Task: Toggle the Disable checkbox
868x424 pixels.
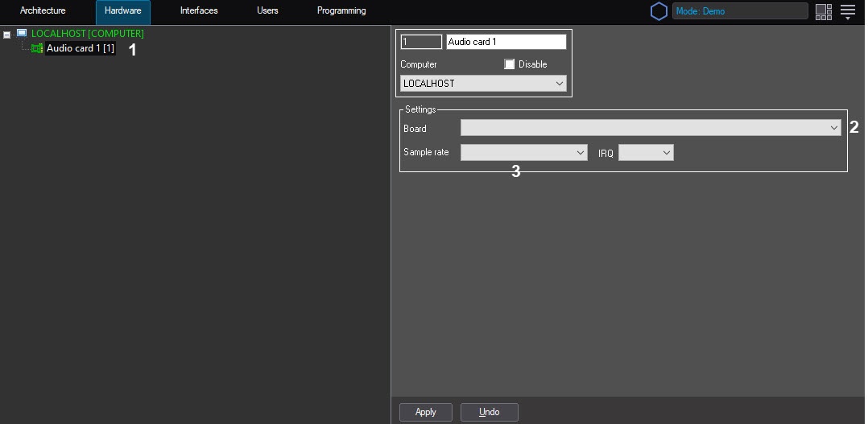Action: (x=509, y=64)
